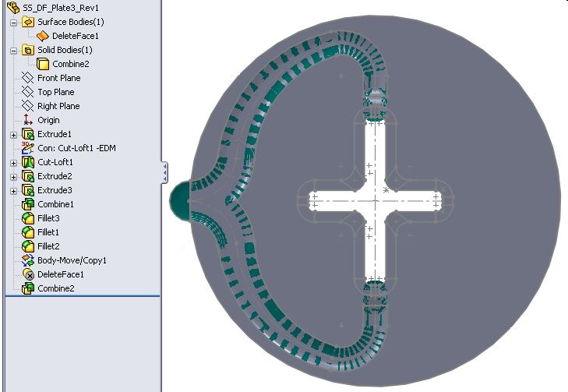Screen dimensions: 568x392
Task: Select the Surface Bodies(1) label
Action: [71, 22]
